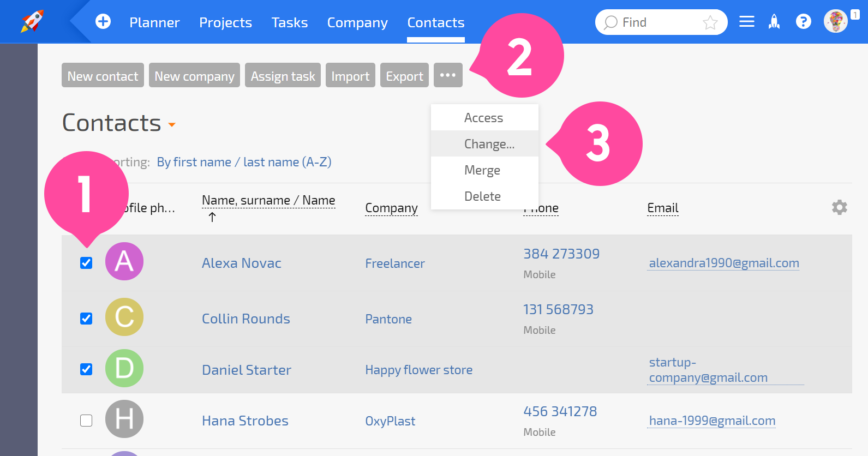Click the New company button

tap(194, 75)
